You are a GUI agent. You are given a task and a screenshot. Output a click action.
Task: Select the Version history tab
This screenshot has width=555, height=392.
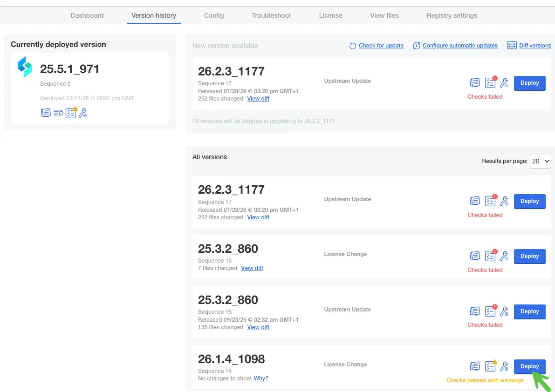pyautogui.click(x=154, y=15)
